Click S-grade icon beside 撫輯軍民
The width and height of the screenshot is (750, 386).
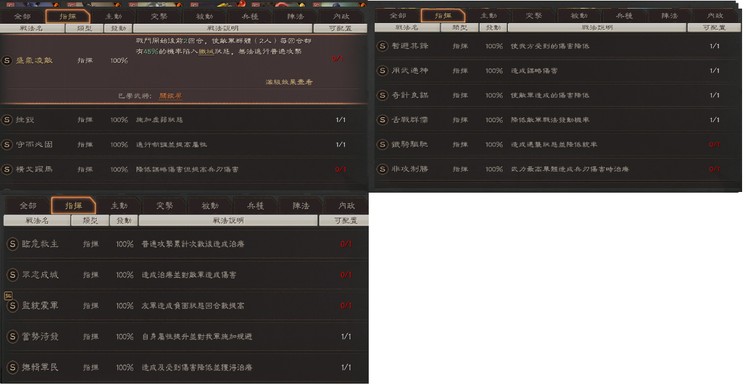12,367
